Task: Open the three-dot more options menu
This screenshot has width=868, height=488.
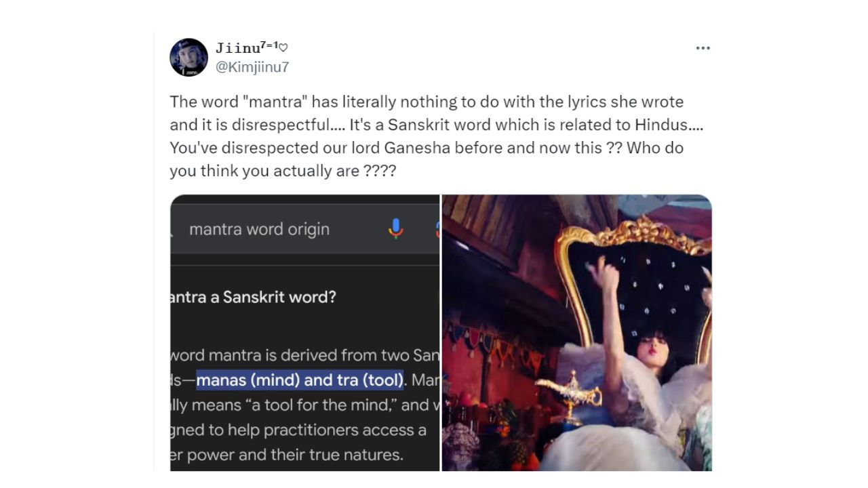Action: 703,48
